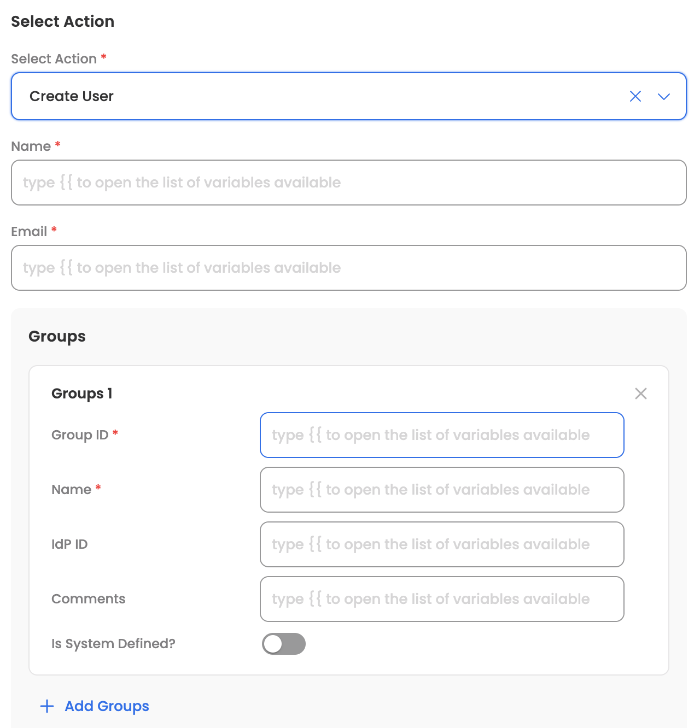Toggle the Is System Defined switch
The image size is (700, 728).
click(284, 644)
